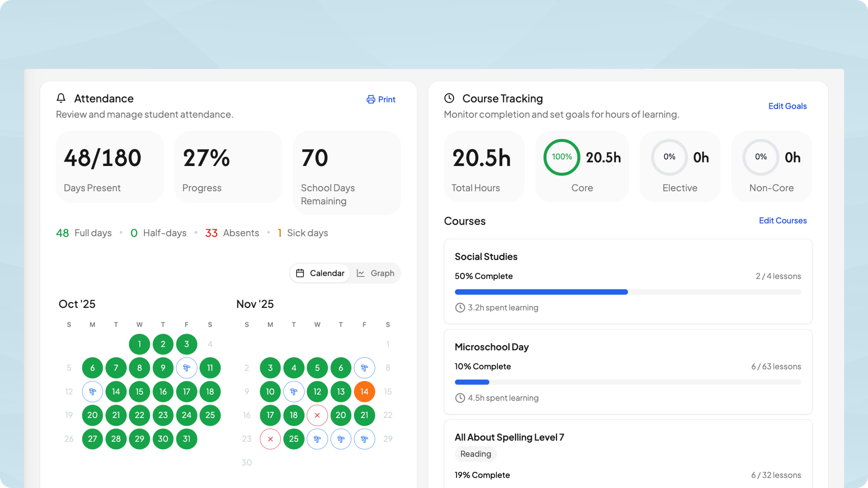Click the palm tree icon on November 26

tap(317, 439)
